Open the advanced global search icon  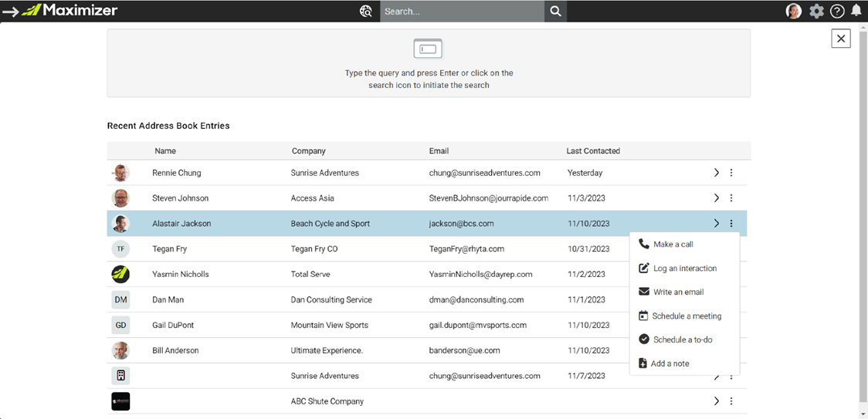365,11
